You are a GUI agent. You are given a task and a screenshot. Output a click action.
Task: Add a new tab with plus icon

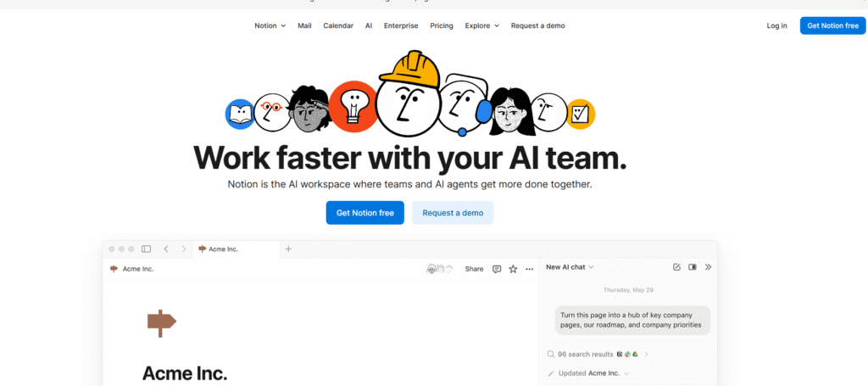click(288, 249)
